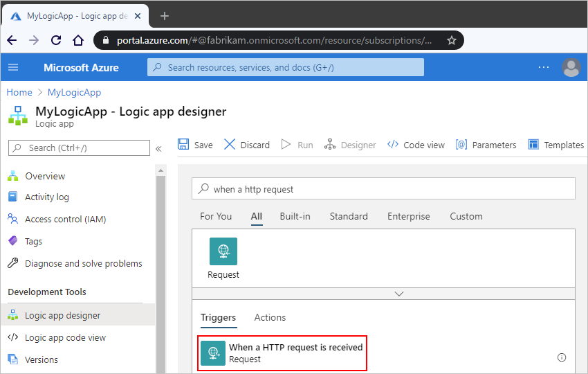Reload the page
The height and width of the screenshot is (374, 588).
[56, 40]
